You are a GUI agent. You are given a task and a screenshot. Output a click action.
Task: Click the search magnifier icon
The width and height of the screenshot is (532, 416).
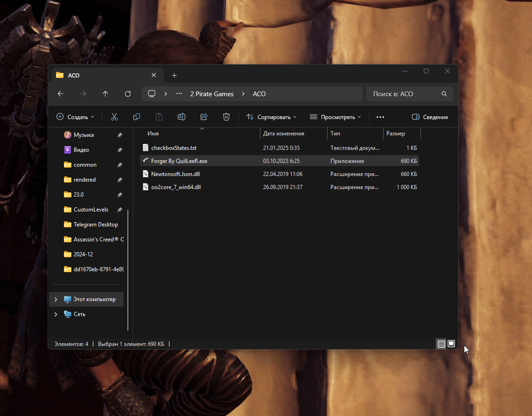pos(444,94)
